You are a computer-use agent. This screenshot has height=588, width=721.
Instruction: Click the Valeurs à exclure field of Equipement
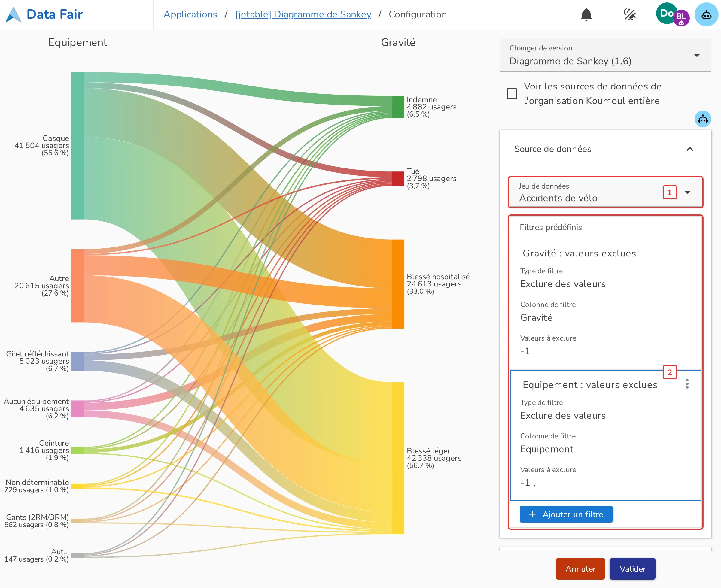coord(605,477)
